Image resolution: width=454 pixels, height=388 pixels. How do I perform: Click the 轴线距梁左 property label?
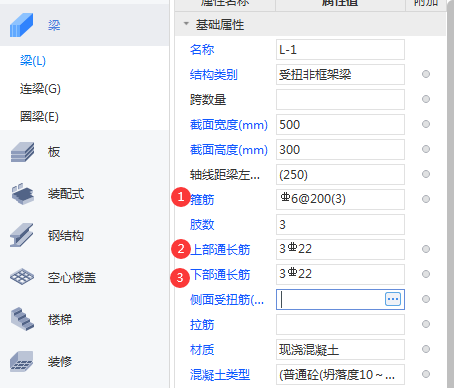(225, 175)
